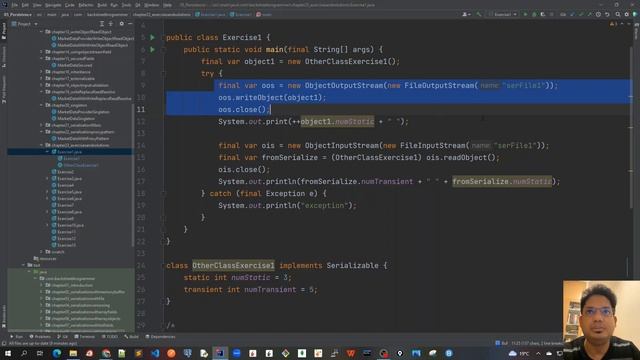
Task: Open the Run tool window tab
Action: [x=17, y=337]
